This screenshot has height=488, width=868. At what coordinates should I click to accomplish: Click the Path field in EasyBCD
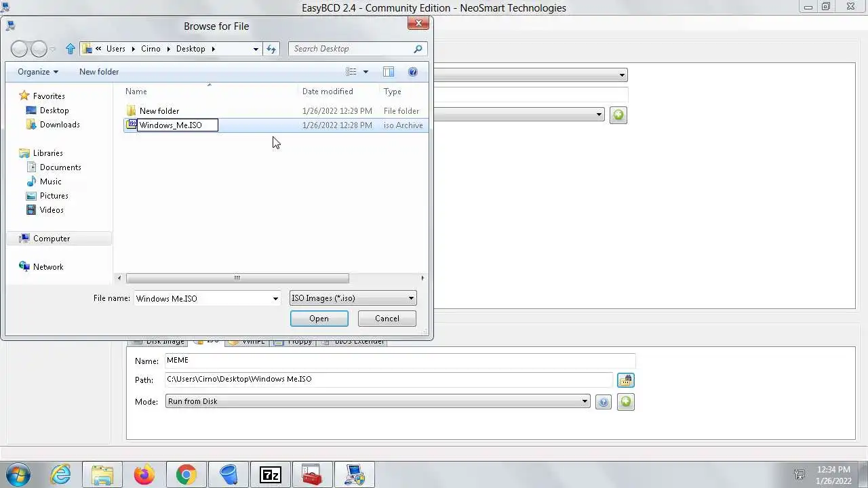(x=389, y=380)
